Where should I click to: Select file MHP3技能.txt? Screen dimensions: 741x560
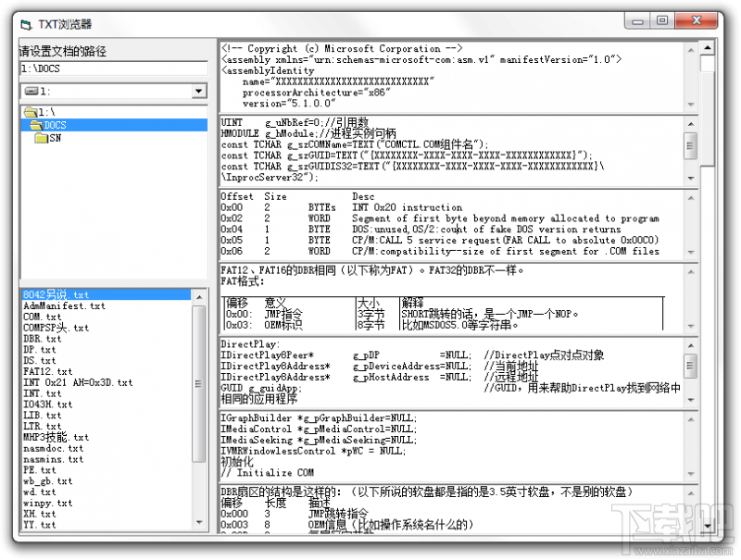[56, 437]
